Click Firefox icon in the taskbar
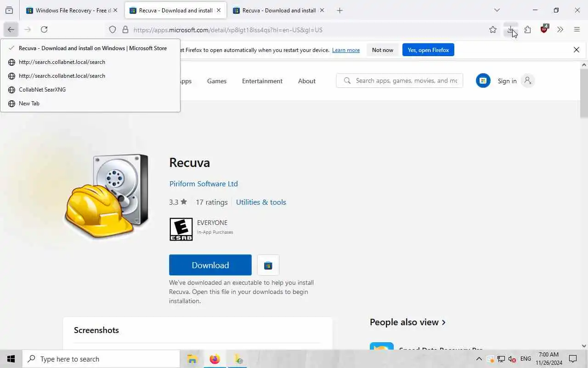 coord(215,359)
